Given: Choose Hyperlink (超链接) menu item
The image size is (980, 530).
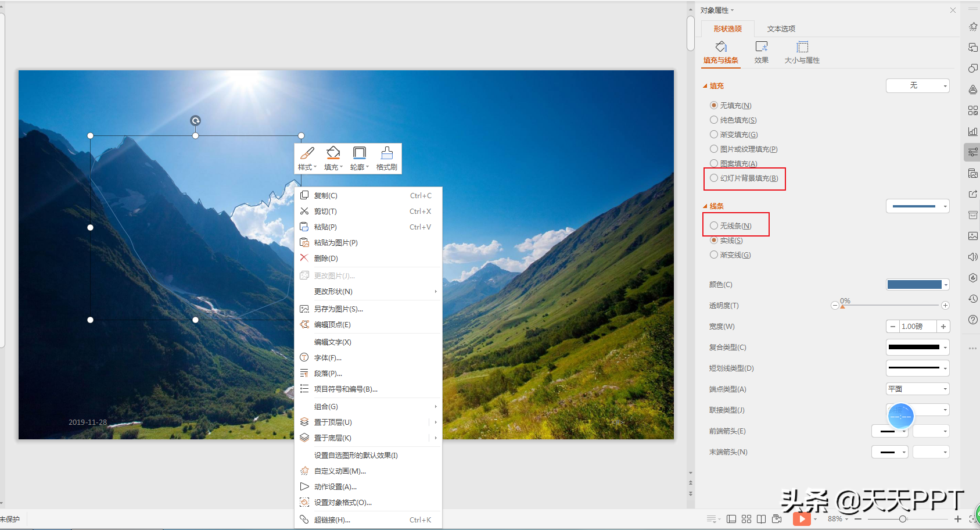Looking at the screenshot, I should point(368,520).
